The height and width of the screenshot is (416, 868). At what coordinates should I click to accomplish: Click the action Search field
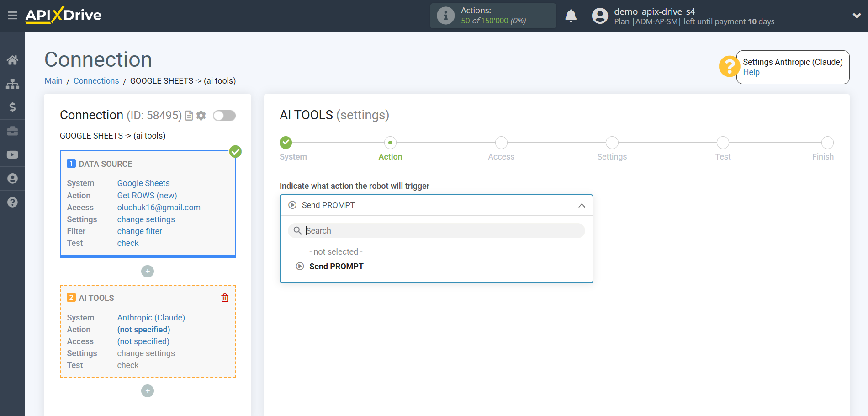(436, 231)
